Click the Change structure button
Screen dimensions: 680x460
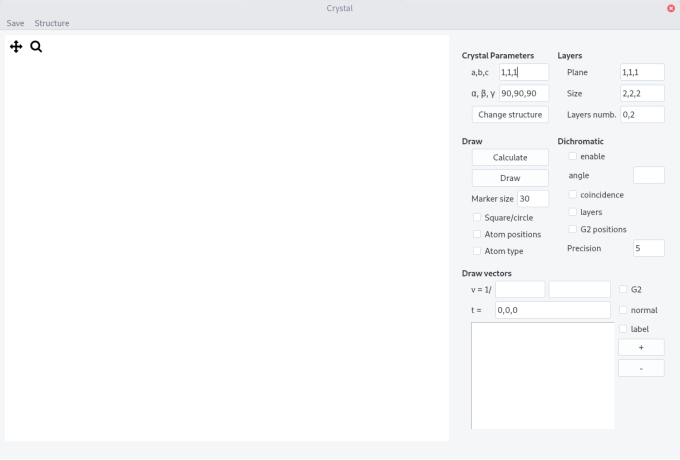(510, 114)
